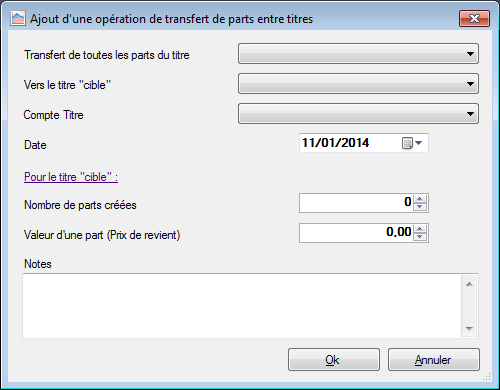The width and height of the screenshot is (500, 390).
Task: Decrease Valeur d'une part with the down arrow
Action: (420, 237)
